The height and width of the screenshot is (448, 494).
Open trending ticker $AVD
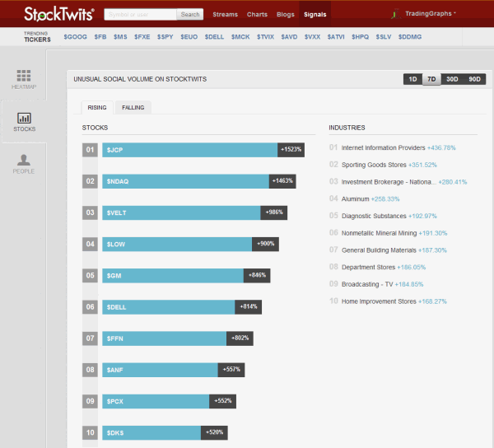click(289, 37)
